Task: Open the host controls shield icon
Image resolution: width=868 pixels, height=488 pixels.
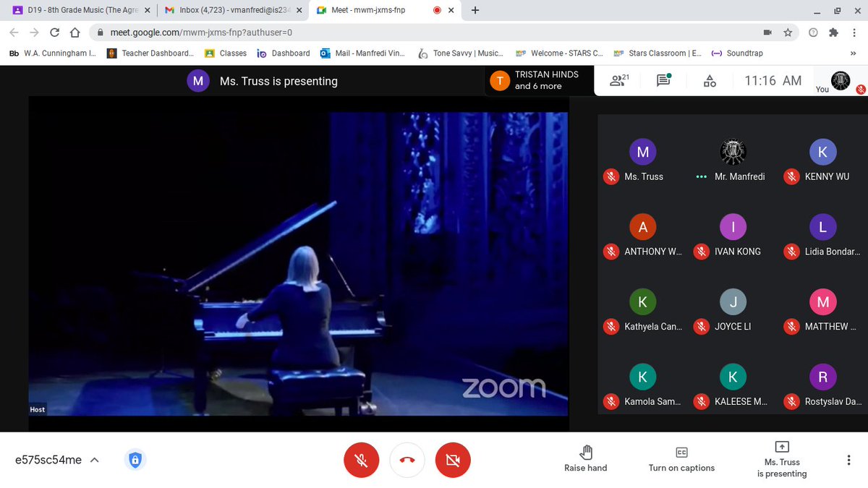Action: pos(135,460)
